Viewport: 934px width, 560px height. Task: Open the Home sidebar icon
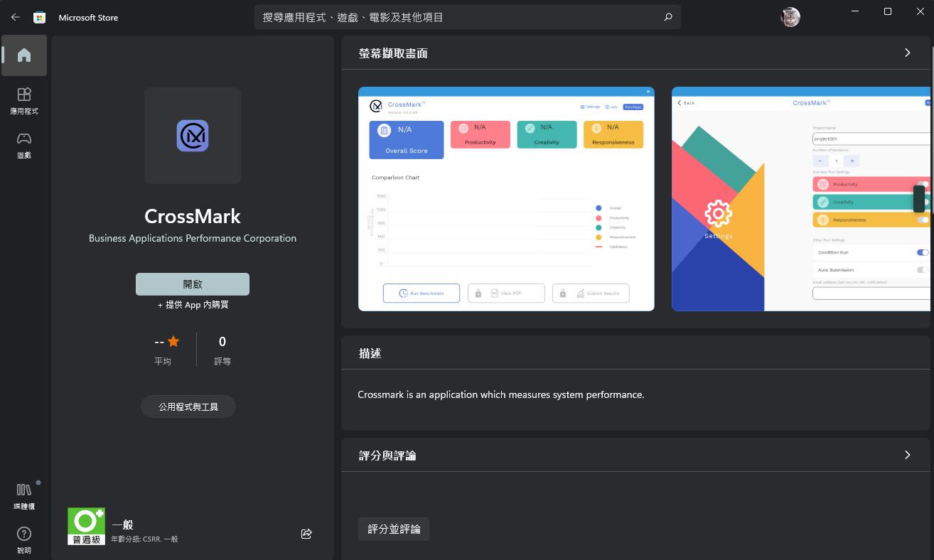click(24, 55)
